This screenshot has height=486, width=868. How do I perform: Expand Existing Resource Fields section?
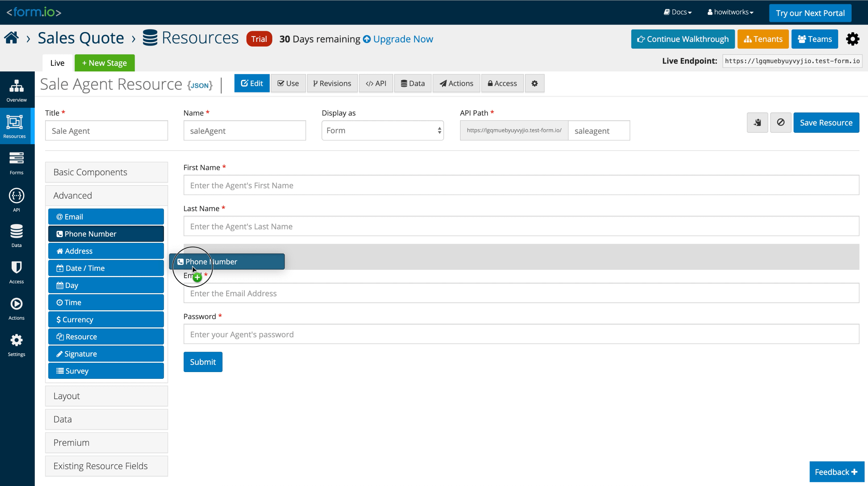coord(106,466)
